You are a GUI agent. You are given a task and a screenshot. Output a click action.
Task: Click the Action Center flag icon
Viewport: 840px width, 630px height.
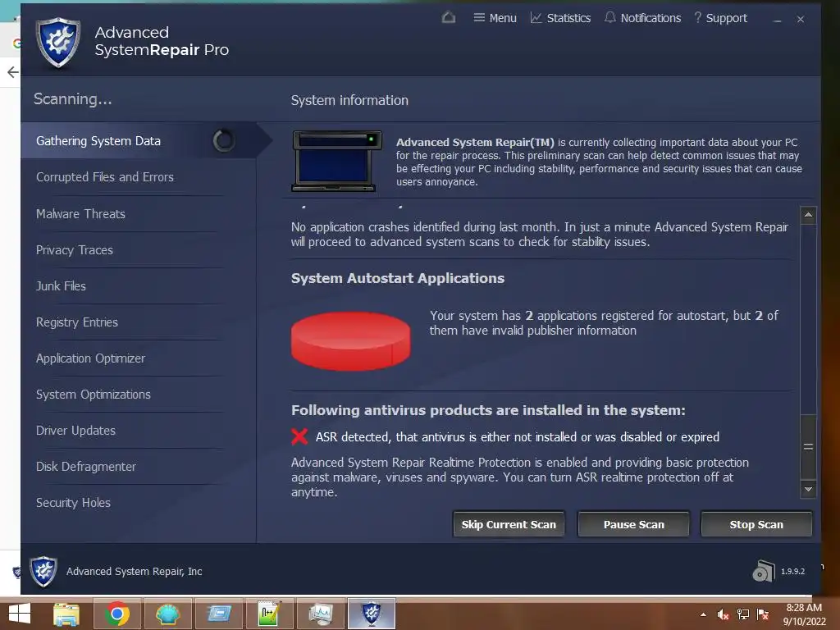point(763,614)
